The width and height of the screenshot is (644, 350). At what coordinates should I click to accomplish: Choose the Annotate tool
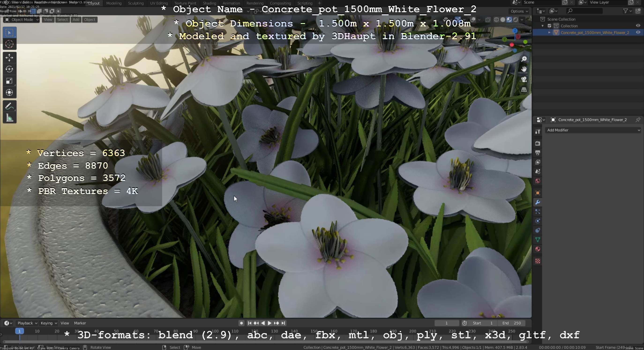9,106
